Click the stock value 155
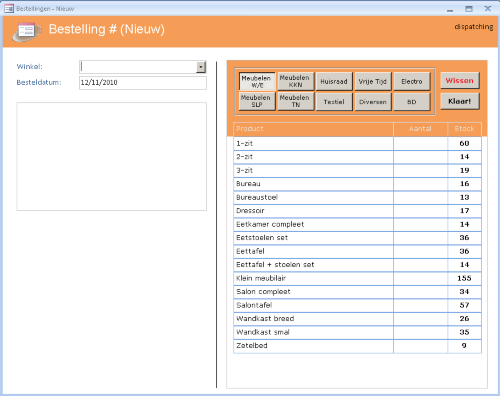Viewport: 500px width, 396px height. 464,279
